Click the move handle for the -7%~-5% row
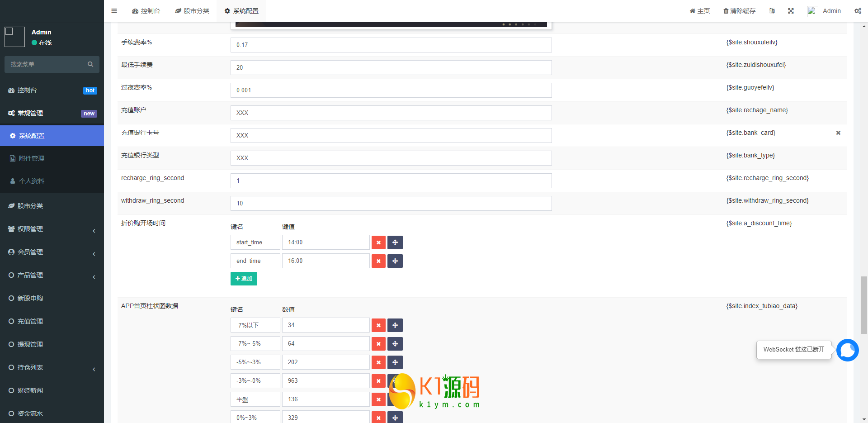The image size is (868, 423). [x=395, y=344]
